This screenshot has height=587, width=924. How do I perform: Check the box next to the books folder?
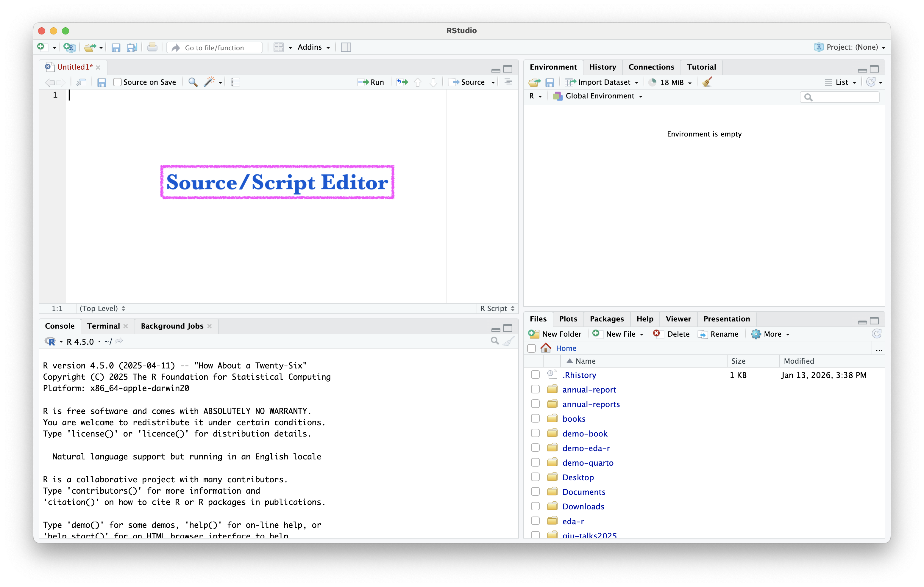pos(535,419)
